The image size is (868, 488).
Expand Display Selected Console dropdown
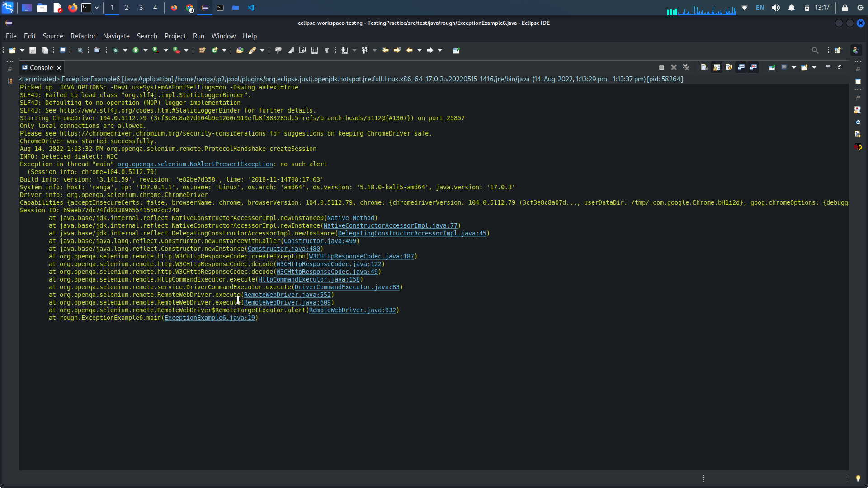pyautogui.click(x=794, y=67)
